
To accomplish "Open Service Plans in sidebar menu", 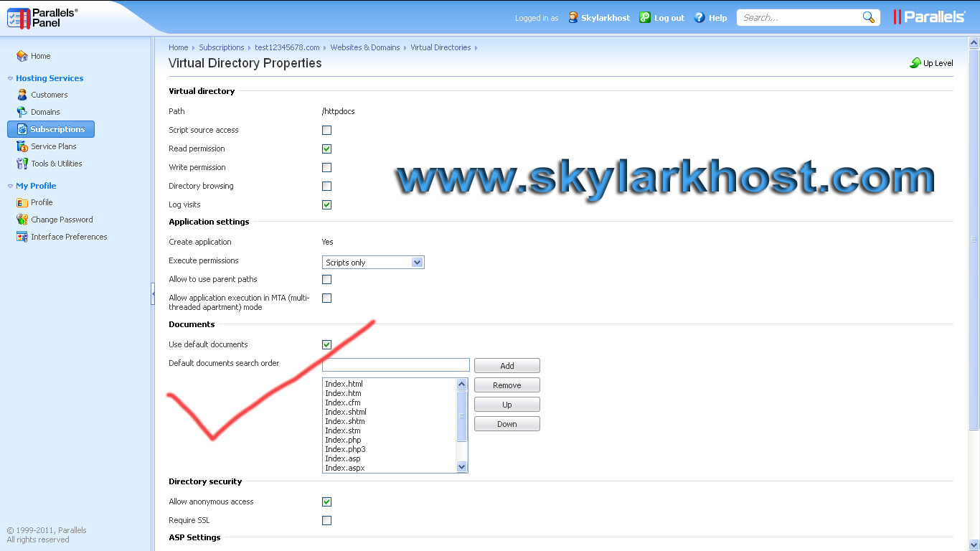I will (x=54, y=146).
